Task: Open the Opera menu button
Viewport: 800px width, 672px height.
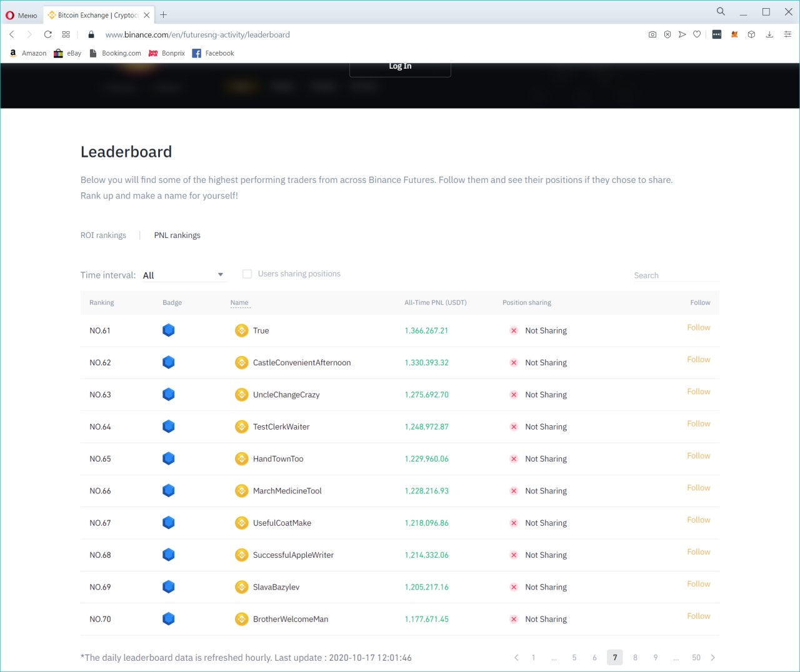Action: tap(21, 15)
